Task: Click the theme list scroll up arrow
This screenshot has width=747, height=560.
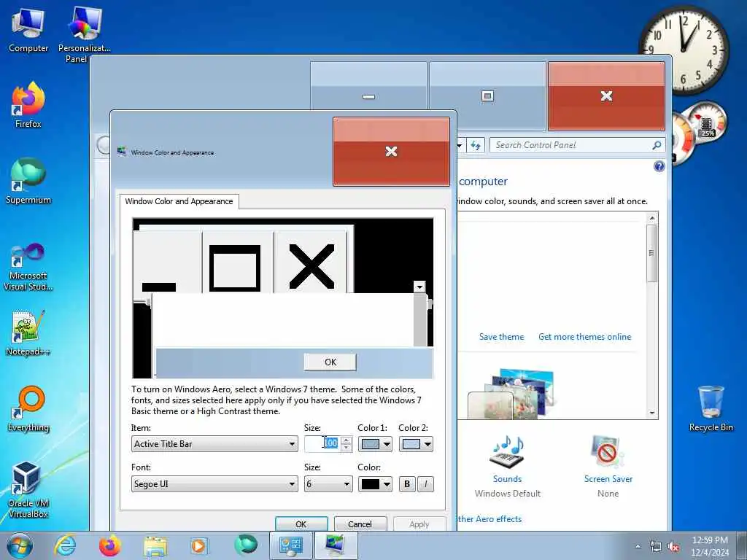Action: (x=652, y=218)
